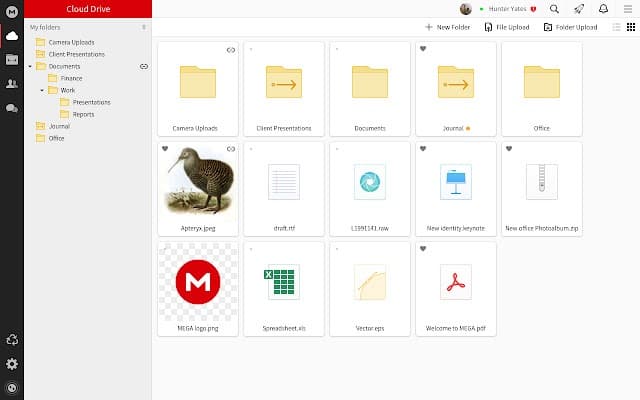
Task: Toggle favourite heart on Apteryx.jpeg
Action: click(x=165, y=149)
